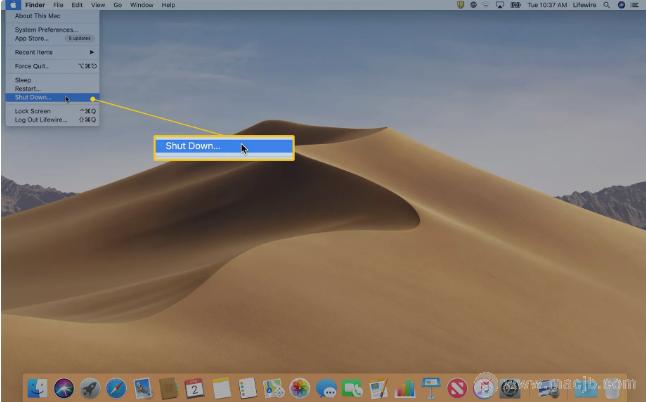Image resolution: width=646 pixels, height=402 pixels.
Task: Open News red icon in Dock
Action: coord(457,388)
